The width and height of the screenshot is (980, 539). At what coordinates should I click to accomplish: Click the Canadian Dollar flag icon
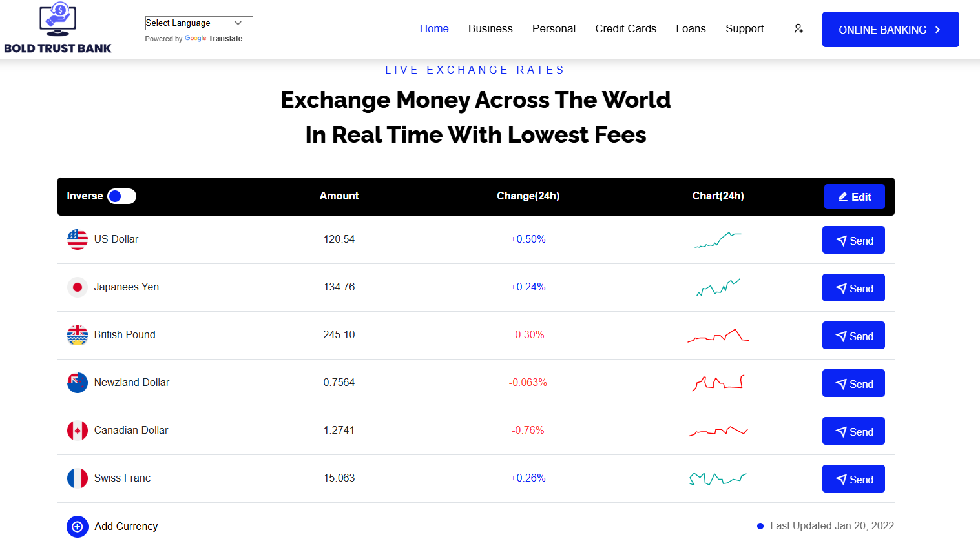pos(78,431)
